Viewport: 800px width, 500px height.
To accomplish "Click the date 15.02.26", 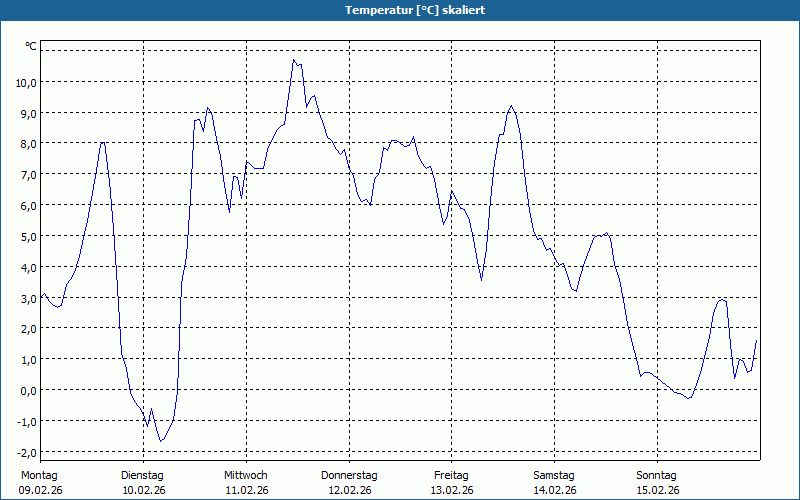I will point(658,490).
